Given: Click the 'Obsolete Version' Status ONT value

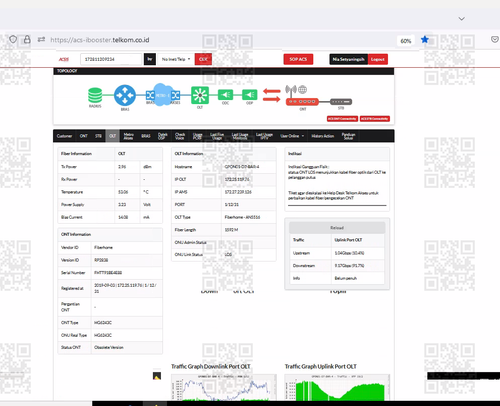Looking at the screenshot, I should (x=109, y=347).
